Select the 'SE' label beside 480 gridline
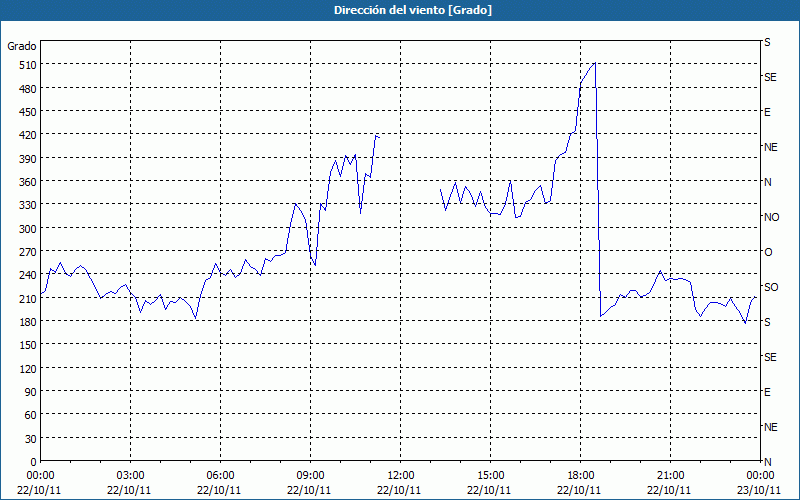The image size is (800, 500). (x=770, y=77)
